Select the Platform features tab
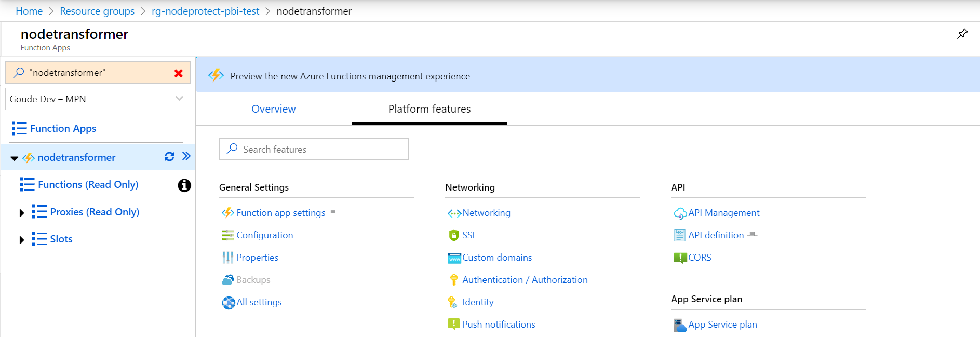The image size is (980, 337). 429,109
